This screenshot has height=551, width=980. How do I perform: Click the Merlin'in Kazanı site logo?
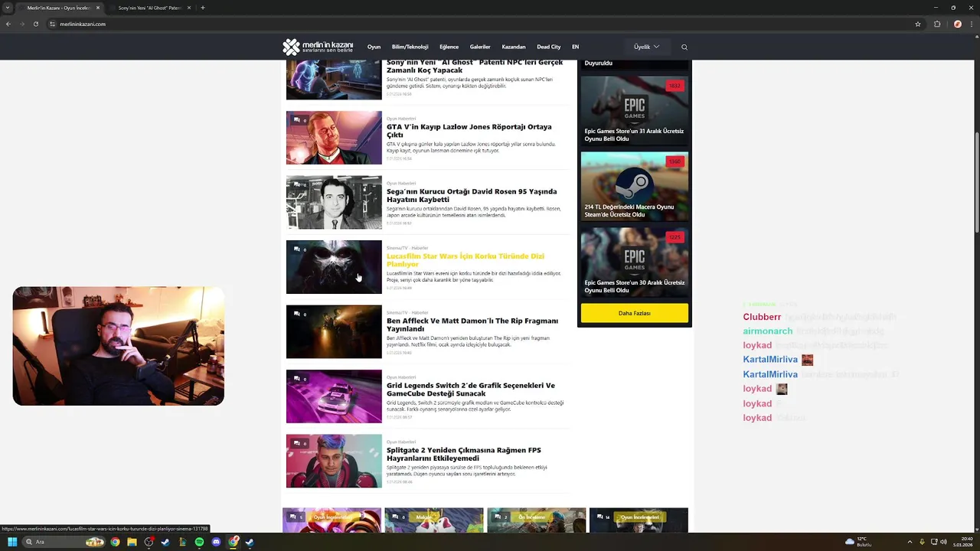(318, 47)
